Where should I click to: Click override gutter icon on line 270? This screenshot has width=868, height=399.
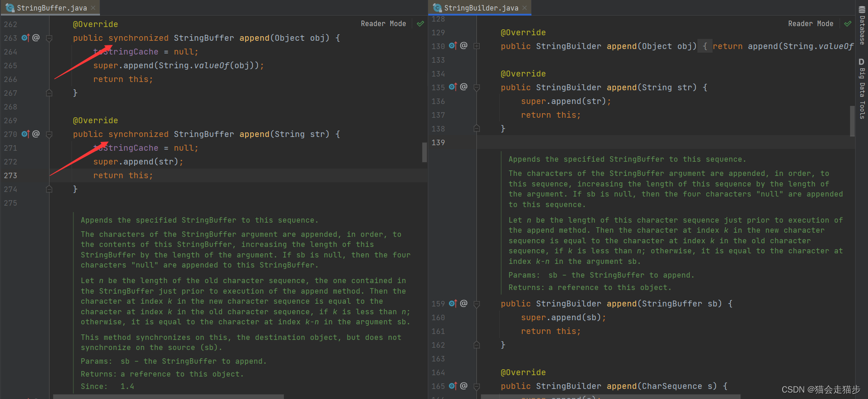pos(26,134)
